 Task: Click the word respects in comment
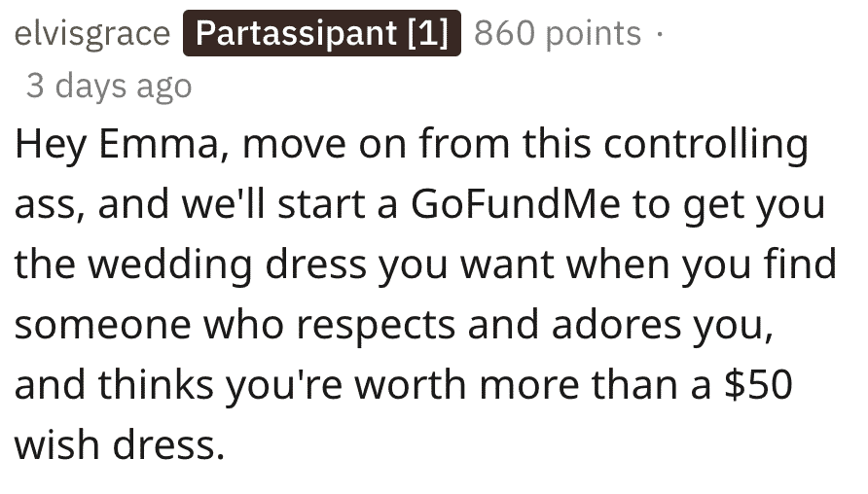(x=376, y=325)
